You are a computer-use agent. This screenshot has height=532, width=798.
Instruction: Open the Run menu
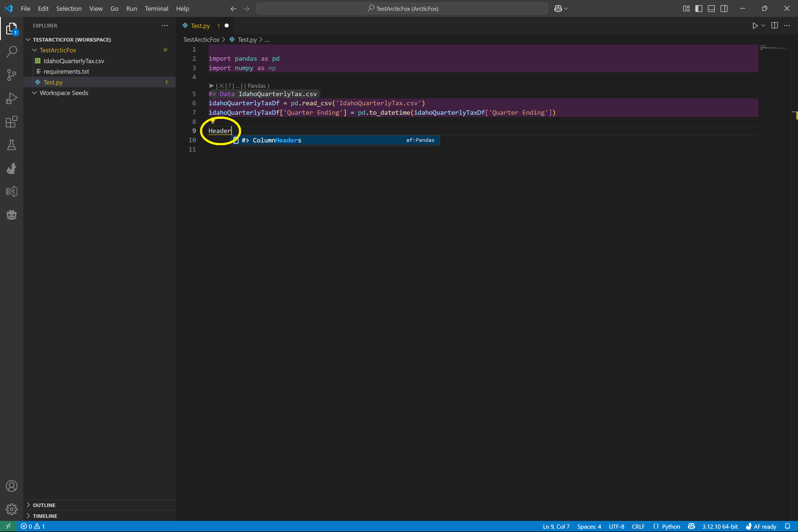coord(132,9)
